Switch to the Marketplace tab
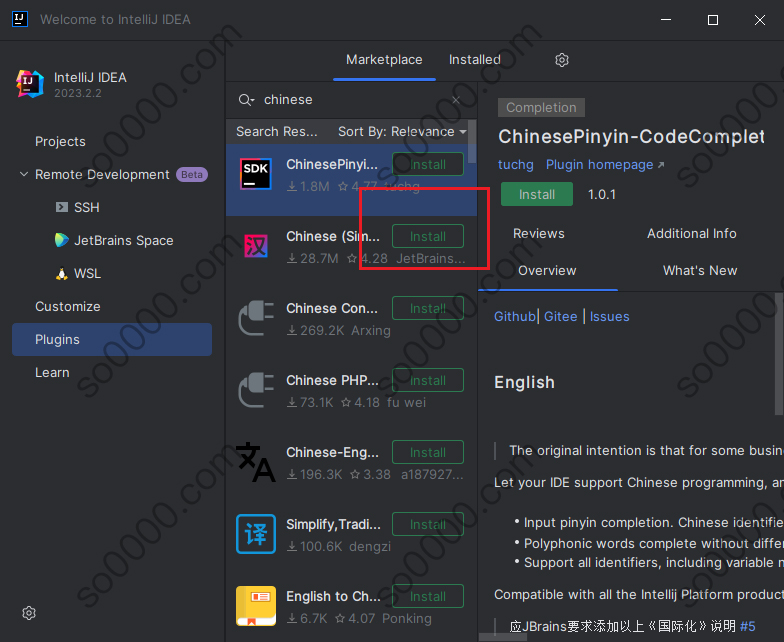Screen dimensions: 784x642 click(384, 60)
